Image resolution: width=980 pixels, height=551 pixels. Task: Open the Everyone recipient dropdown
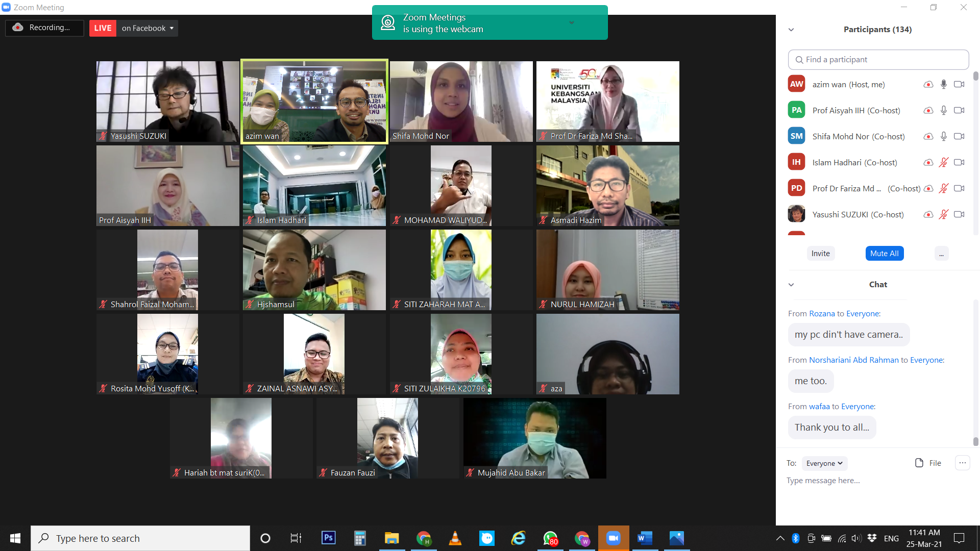[824, 463]
